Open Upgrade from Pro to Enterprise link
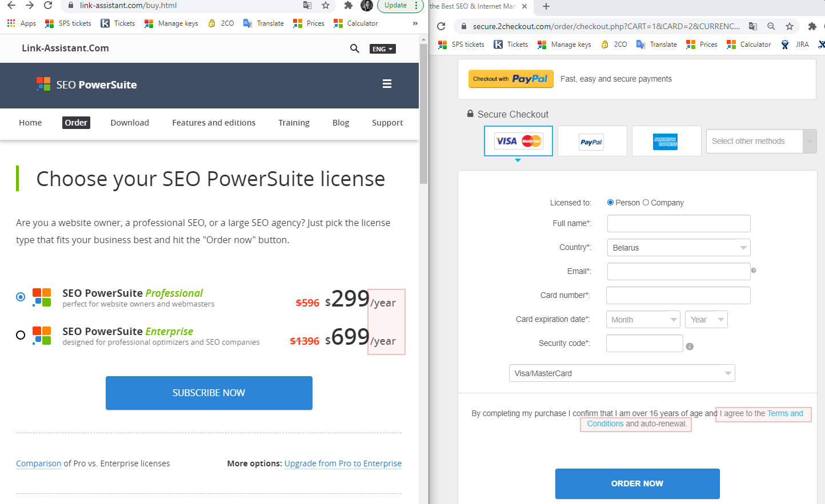 tap(343, 463)
